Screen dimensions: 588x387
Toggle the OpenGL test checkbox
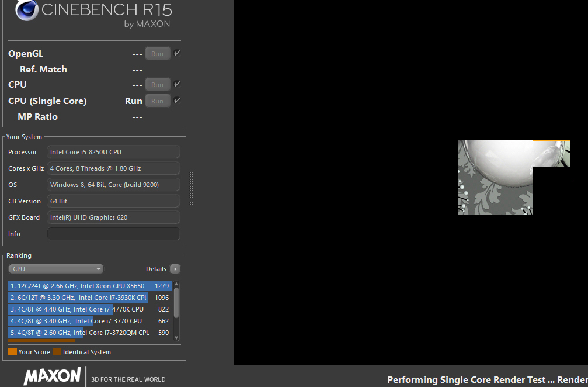click(x=177, y=53)
